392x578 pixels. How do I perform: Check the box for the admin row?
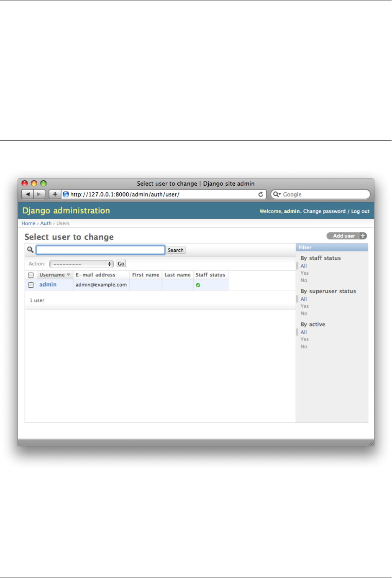[31, 285]
